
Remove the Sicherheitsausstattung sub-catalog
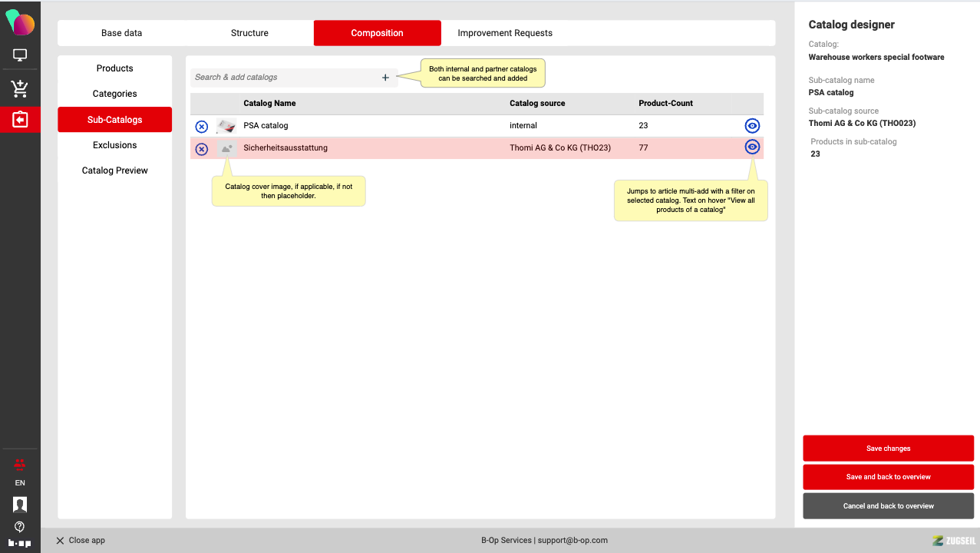[x=201, y=149]
